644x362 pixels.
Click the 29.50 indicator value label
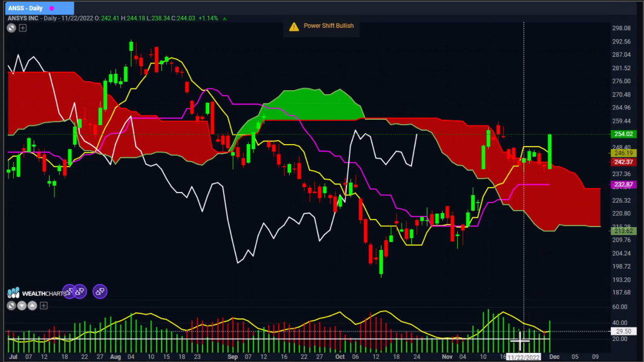[x=623, y=331]
